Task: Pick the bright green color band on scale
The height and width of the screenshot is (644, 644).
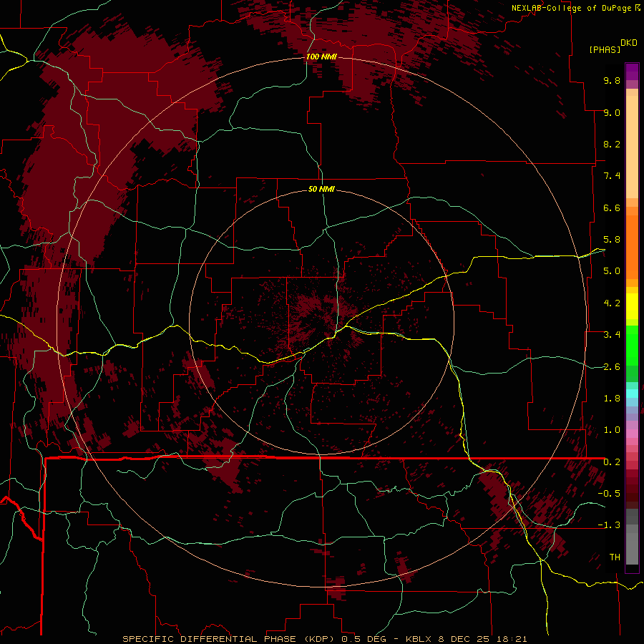Action: pyautogui.click(x=632, y=345)
